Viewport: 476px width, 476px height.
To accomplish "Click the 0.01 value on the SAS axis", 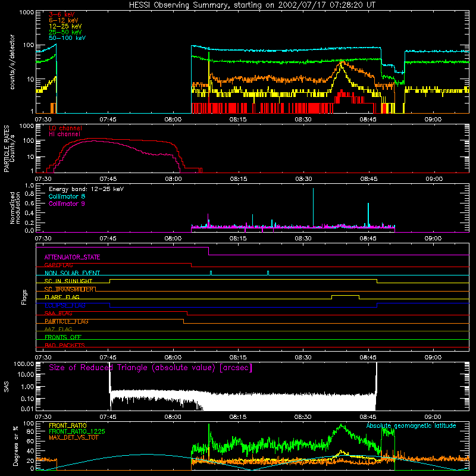I will (27, 409).
